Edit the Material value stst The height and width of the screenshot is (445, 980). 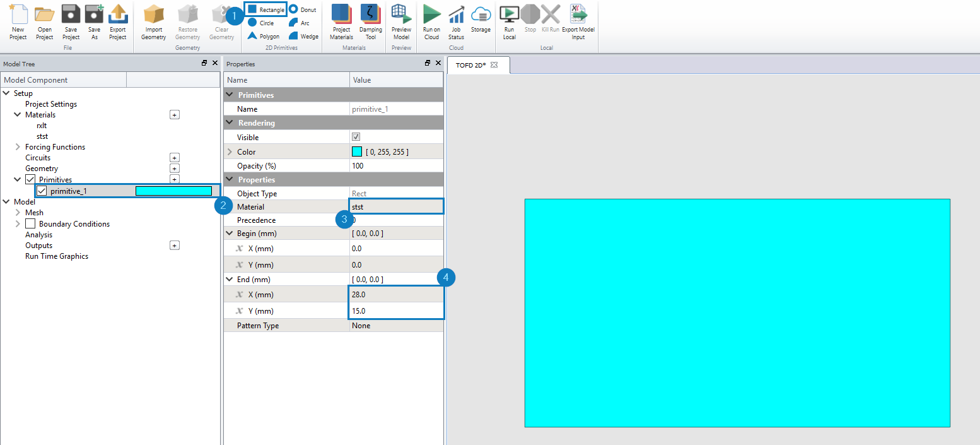pos(397,206)
